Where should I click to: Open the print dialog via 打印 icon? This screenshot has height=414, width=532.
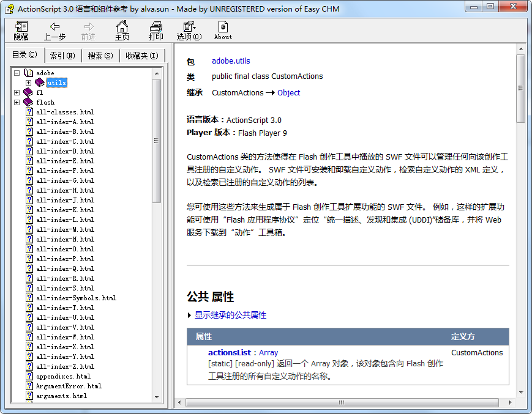point(155,29)
